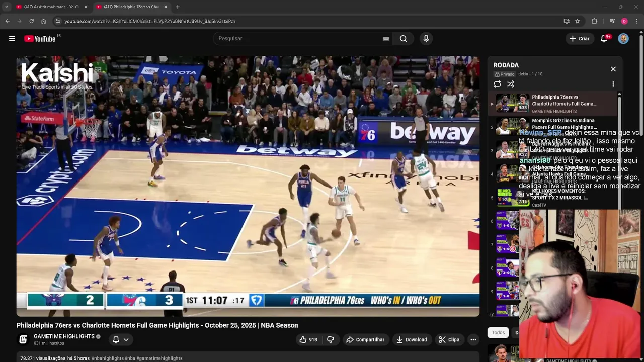Open RODADA playlist options menu

click(x=613, y=84)
